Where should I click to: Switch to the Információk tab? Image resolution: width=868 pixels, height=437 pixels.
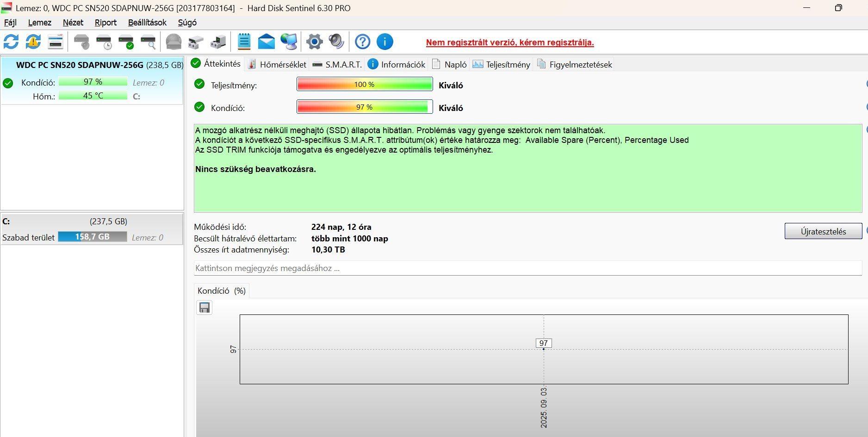click(397, 64)
